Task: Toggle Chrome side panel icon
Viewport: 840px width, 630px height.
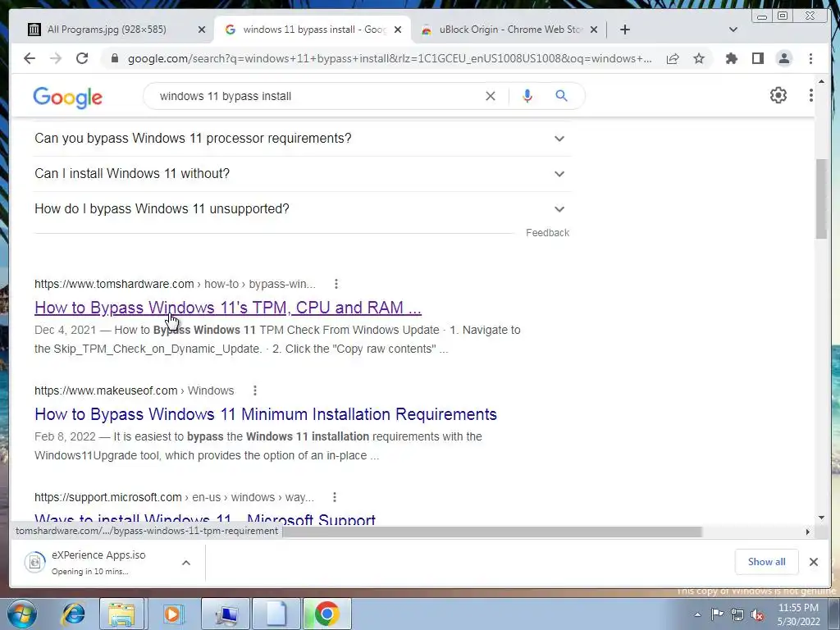Action: point(757,58)
